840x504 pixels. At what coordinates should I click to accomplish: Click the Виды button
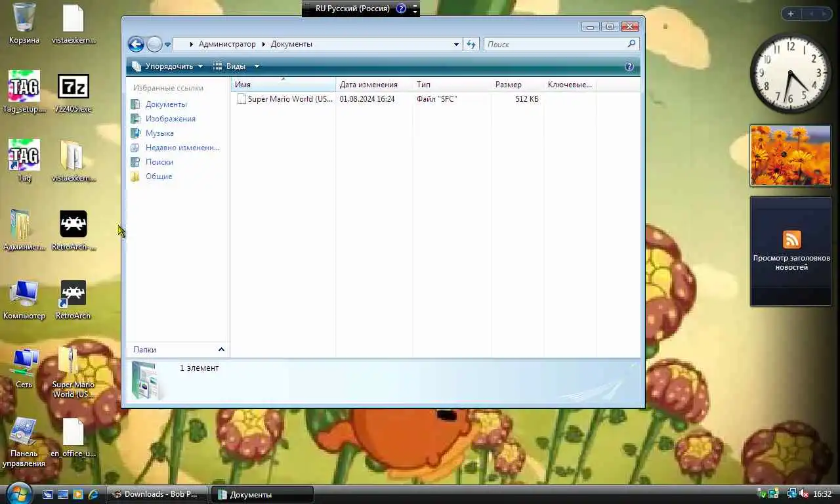coord(230,66)
